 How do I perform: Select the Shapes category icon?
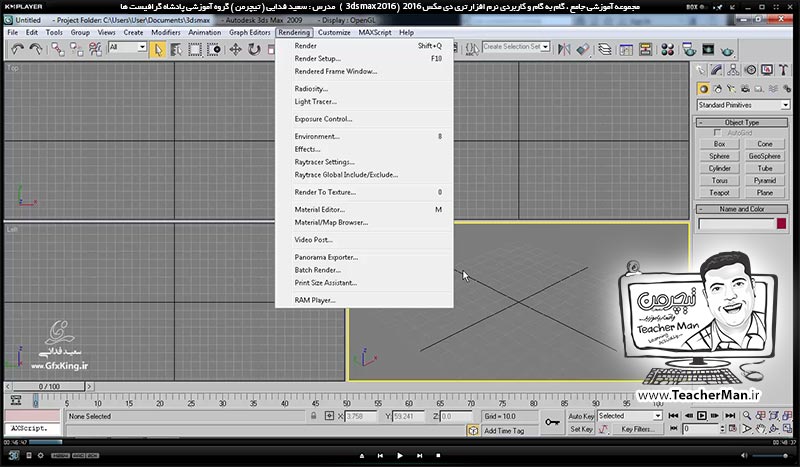pyautogui.click(x=718, y=89)
